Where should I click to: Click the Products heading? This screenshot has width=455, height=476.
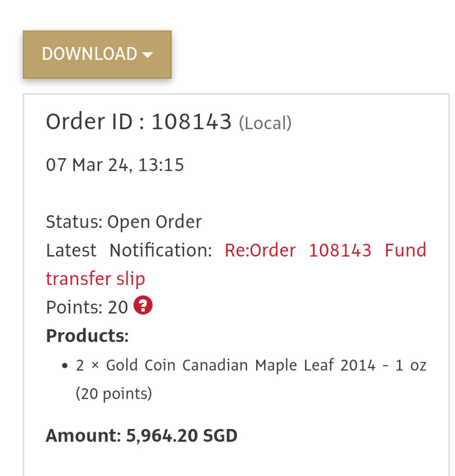pos(87,336)
